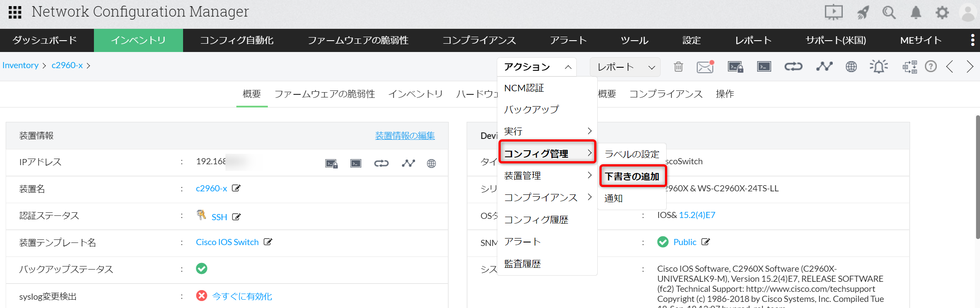The height and width of the screenshot is (308, 980).
Task: Switch to the 概要 device sub-tab
Action: [x=252, y=94]
